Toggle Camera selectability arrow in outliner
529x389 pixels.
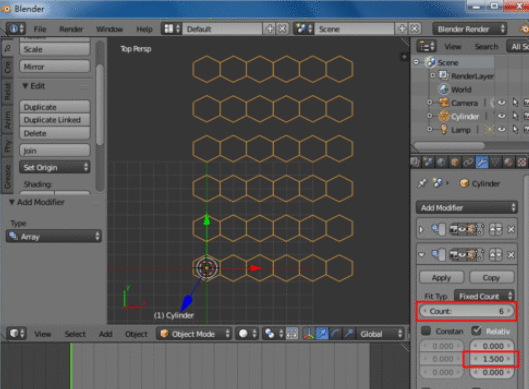(x=515, y=103)
